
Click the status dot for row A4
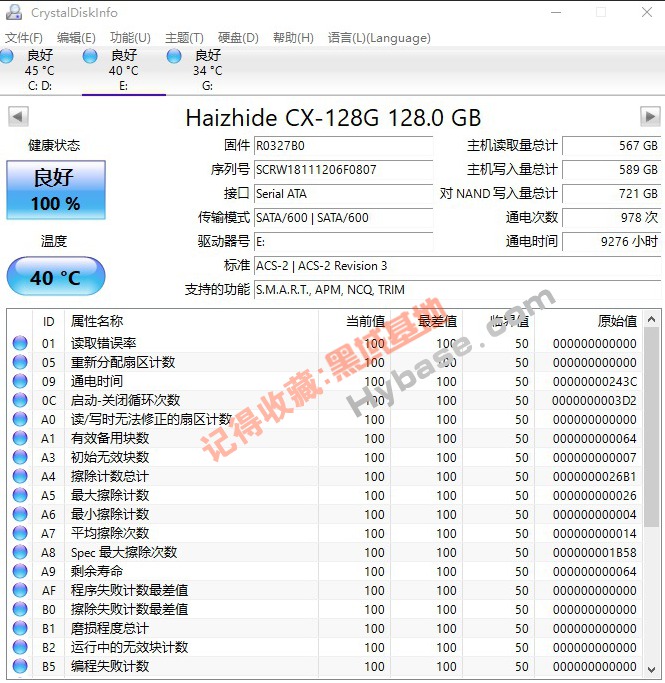tap(20, 476)
